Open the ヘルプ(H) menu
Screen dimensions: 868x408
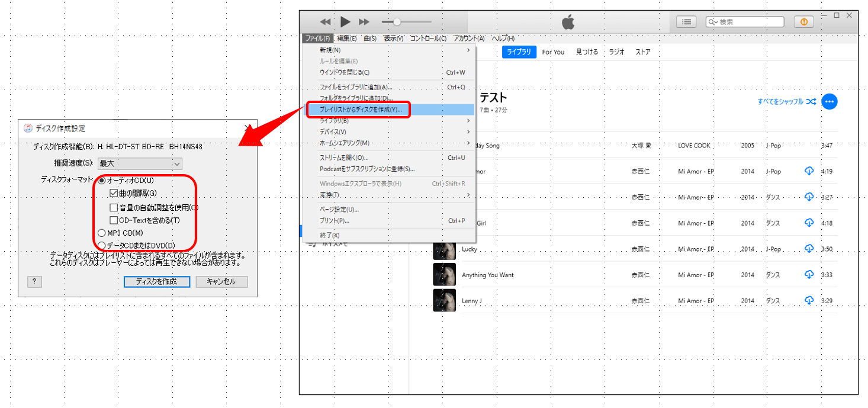[503, 38]
